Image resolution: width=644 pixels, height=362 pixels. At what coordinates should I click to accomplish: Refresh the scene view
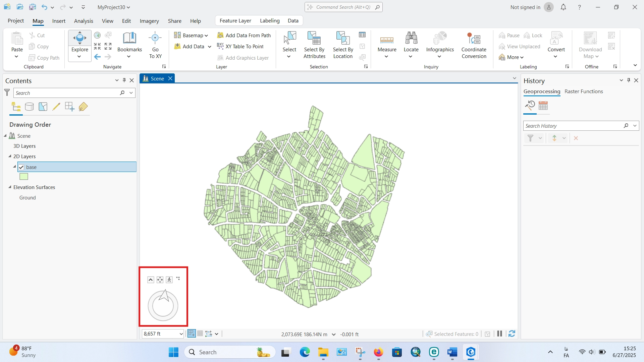[x=512, y=334]
